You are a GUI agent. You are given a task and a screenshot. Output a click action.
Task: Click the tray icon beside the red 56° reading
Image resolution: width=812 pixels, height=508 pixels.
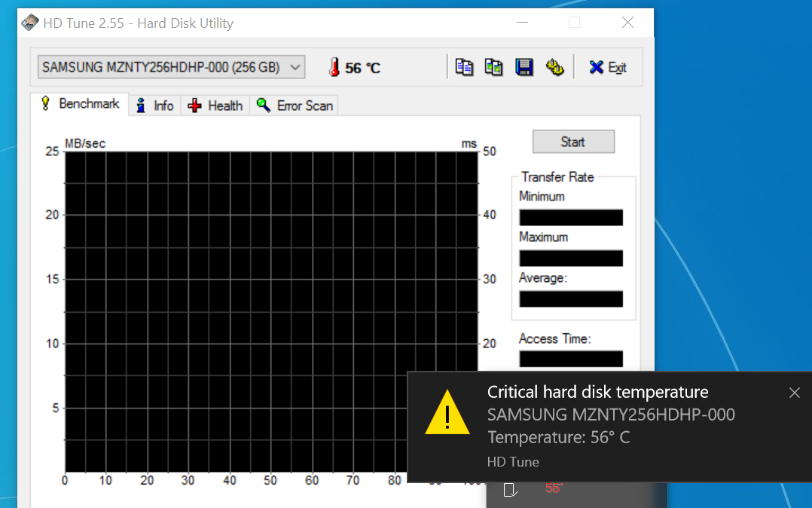(510, 489)
